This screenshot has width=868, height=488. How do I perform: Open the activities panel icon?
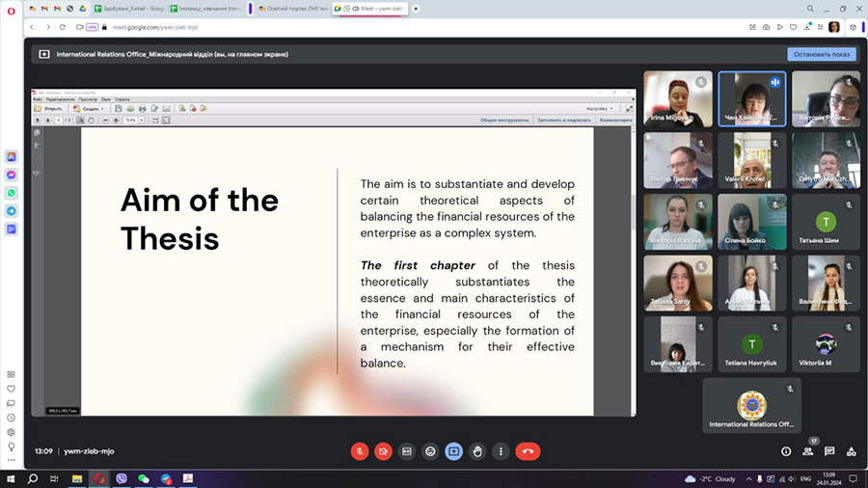pyautogui.click(x=852, y=451)
